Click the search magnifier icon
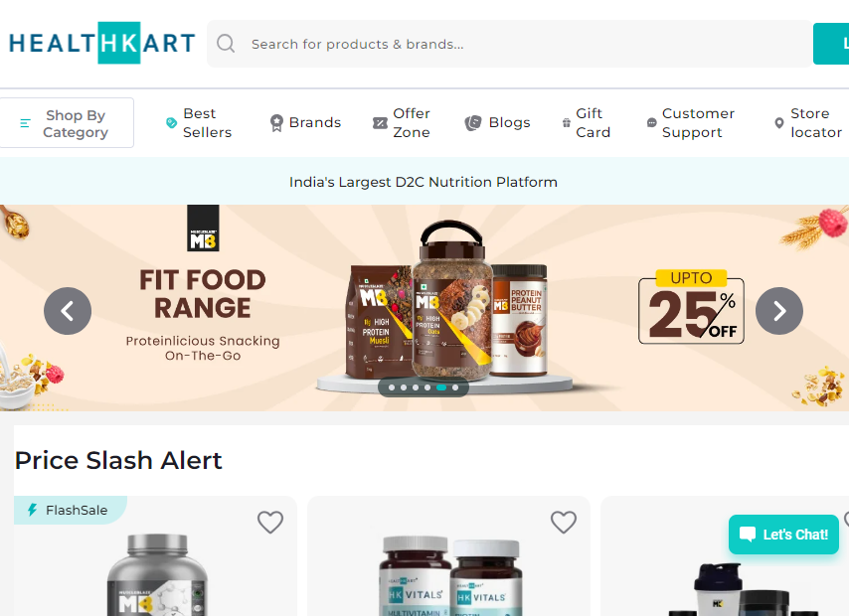The width and height of the screenshot is (849, 616). (226, 44)
